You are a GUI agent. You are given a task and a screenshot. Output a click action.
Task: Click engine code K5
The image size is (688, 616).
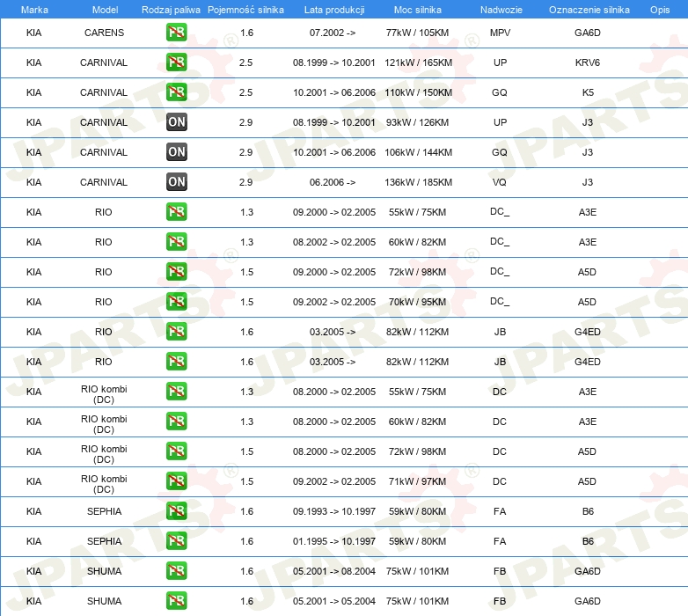click(x=588, y=92)
